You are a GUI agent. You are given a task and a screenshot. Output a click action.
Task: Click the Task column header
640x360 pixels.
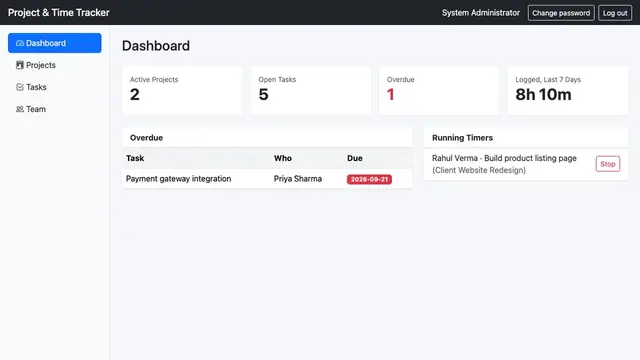135,158
